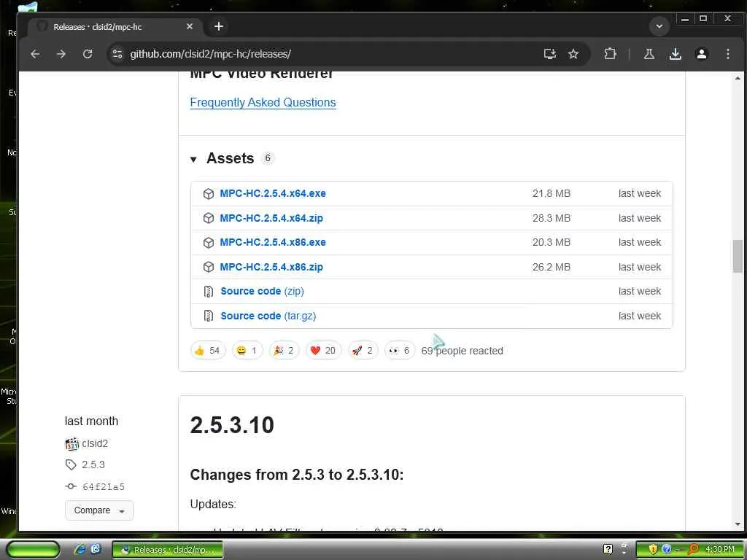Open clsid2 author profile link

click(x=95, y=443)
